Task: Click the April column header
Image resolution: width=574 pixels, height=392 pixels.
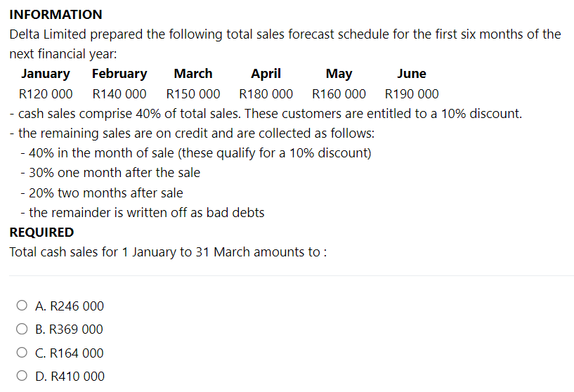Action: 266,74
